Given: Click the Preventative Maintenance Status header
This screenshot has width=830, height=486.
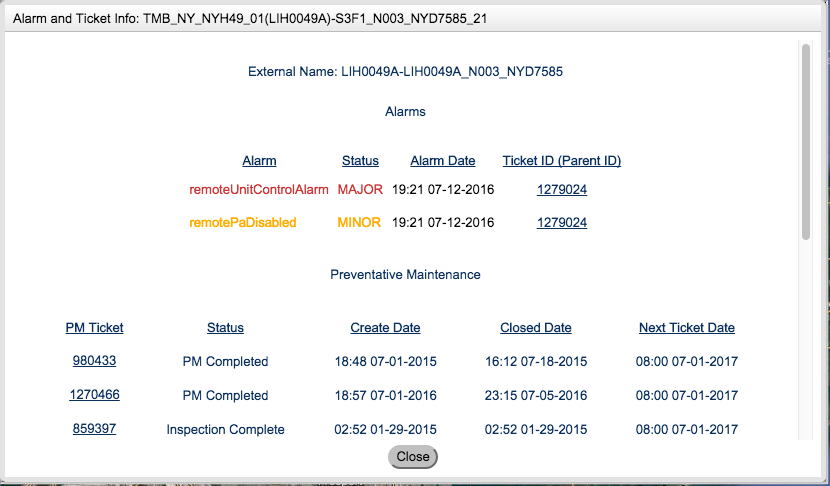Looking at the screenshot, I should click(225, 327).
